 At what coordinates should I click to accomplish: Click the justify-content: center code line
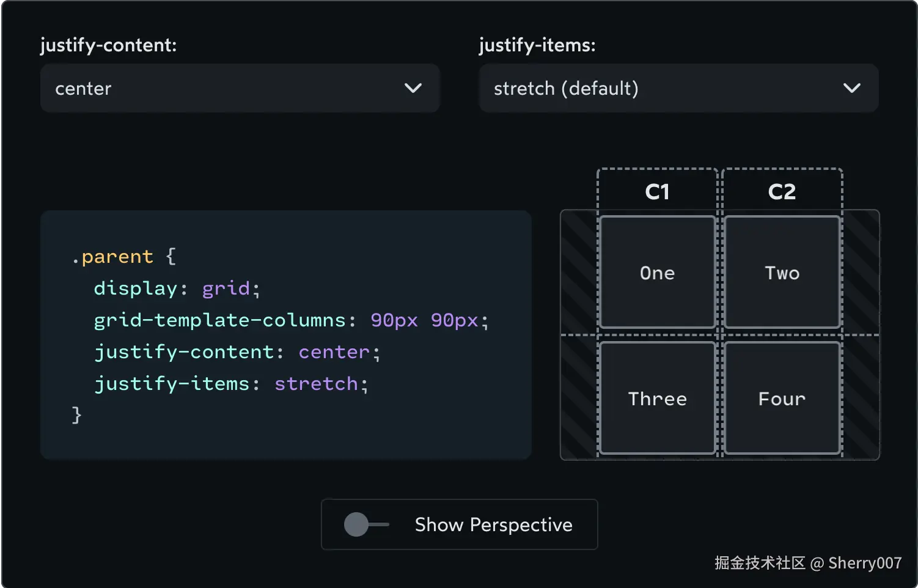pyautogui.click(x=237, y=352)
